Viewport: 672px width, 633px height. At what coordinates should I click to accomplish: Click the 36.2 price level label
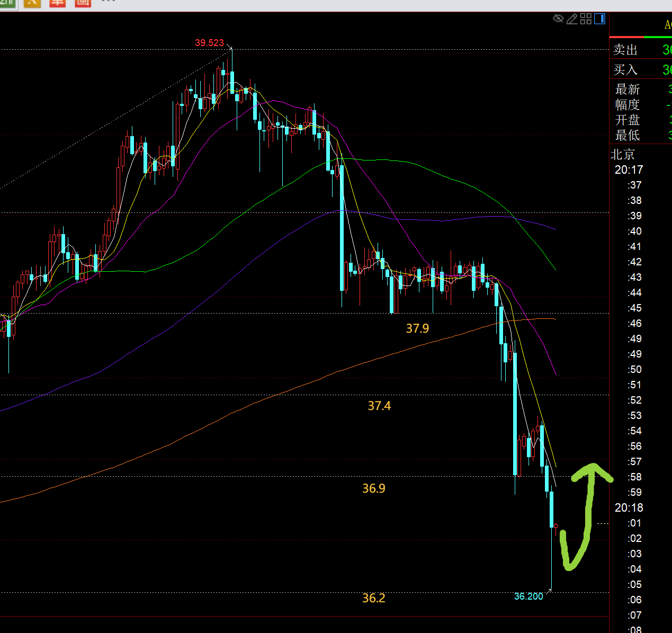tap(374, 599)
